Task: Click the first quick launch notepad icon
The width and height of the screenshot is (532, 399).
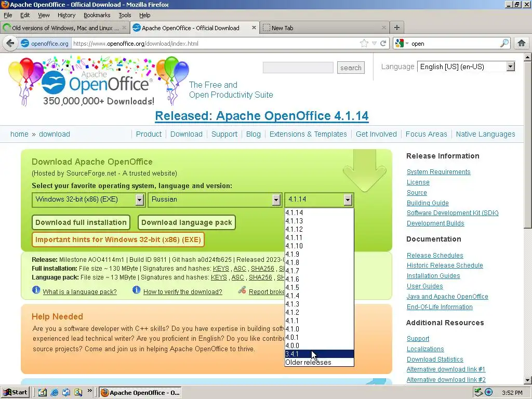Action: pos(43,393)
